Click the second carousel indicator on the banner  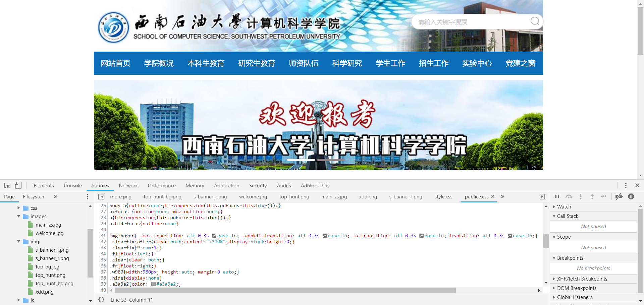pos(331,160)
